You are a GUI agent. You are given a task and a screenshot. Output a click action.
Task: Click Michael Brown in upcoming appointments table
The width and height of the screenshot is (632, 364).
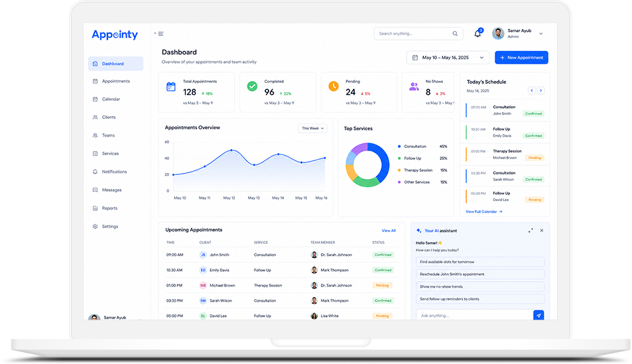coord(222,286)
